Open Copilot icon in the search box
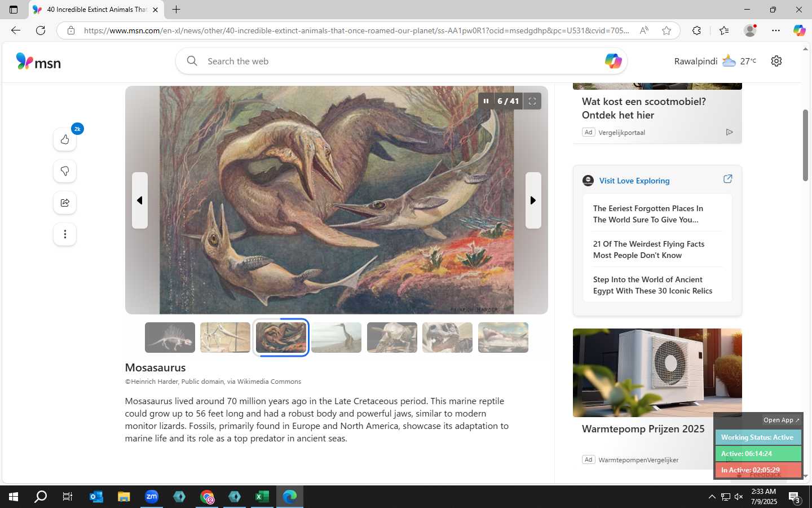Image resolution: width=812 pixels, height=508 pixels. pyautogui.click(x=613, y=61)
